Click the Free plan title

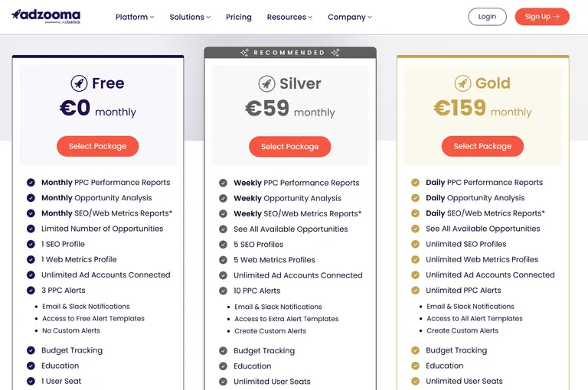coord(108,83)
